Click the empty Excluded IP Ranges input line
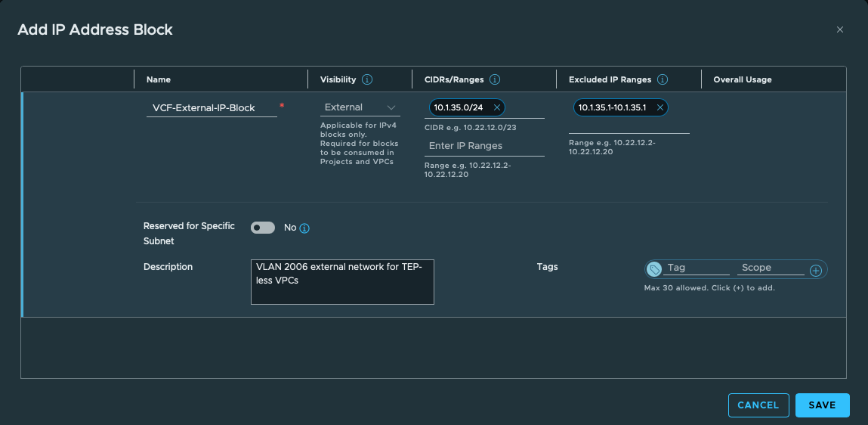The width and height of the screenshot is (868, 425). 629,126
